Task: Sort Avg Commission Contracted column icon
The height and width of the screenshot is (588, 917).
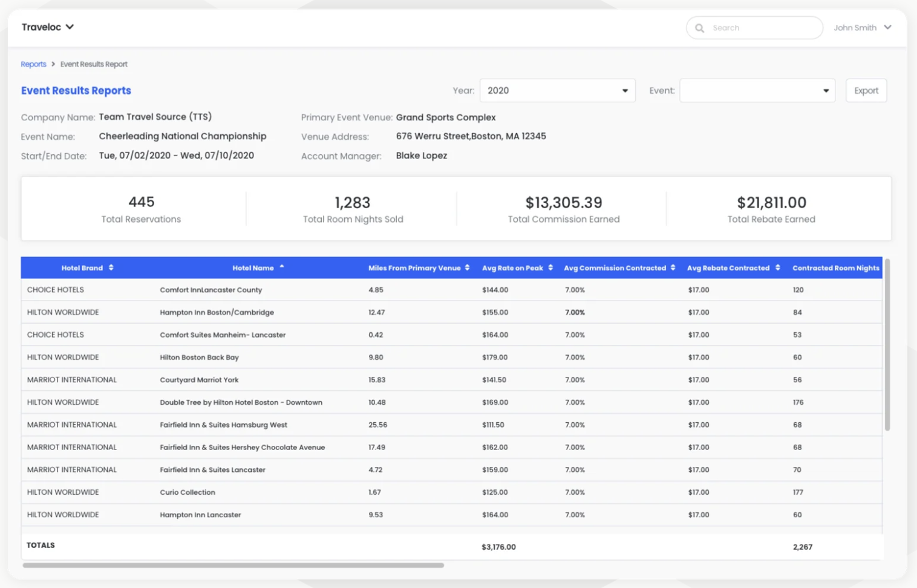Action: pyautogui.click(x=673, y=268)
